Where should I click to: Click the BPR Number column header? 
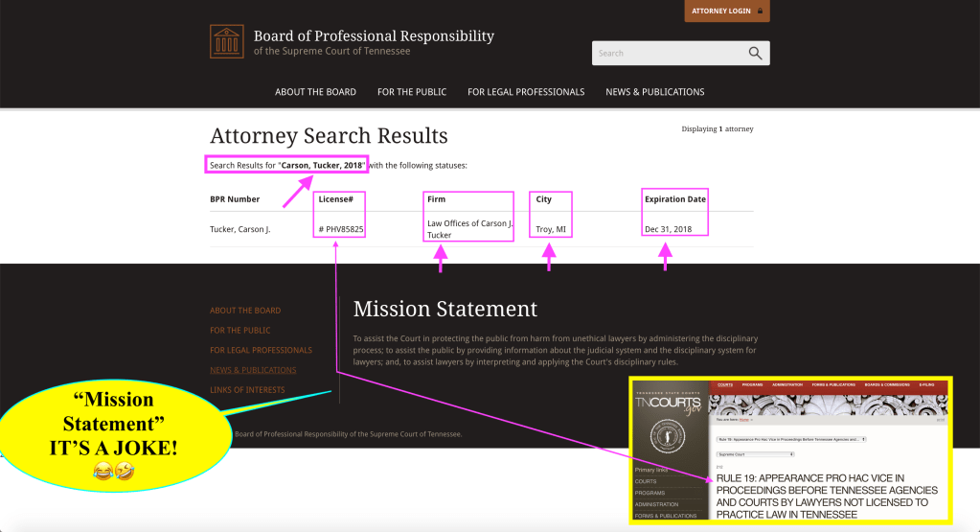click(235, 199)
